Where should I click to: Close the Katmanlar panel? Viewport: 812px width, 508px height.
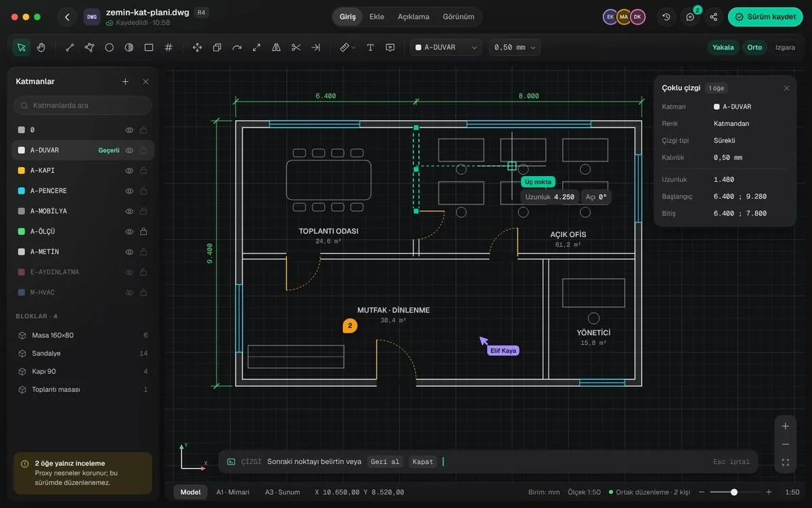(x=145, y=81)
